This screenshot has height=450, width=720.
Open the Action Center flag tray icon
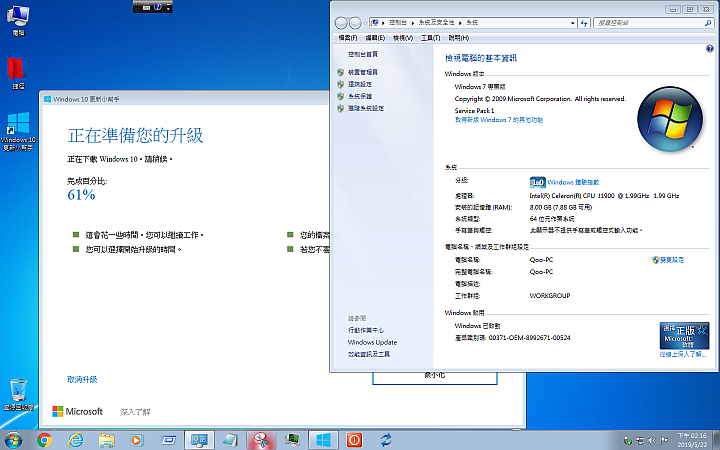664,441
